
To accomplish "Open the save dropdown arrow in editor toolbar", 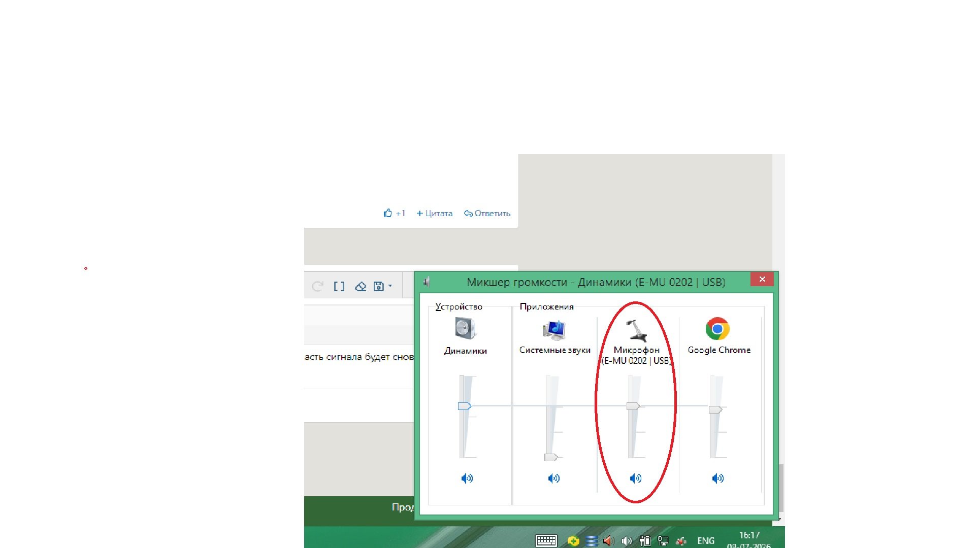I will pos(390,286).
